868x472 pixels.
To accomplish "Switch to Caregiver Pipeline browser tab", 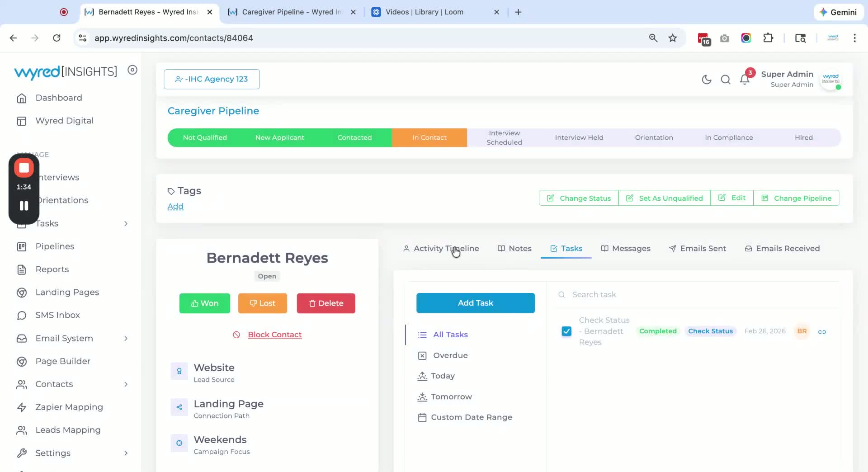I will pyautogui.click(x=292, y=12).
